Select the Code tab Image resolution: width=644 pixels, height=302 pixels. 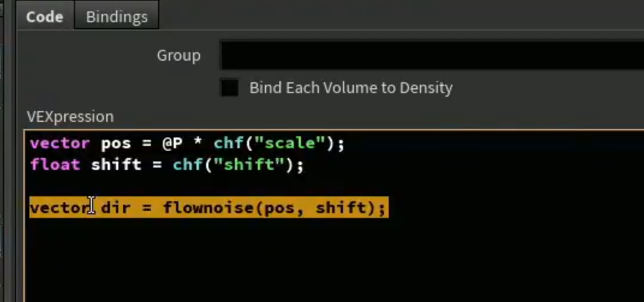tap(44, 16)
